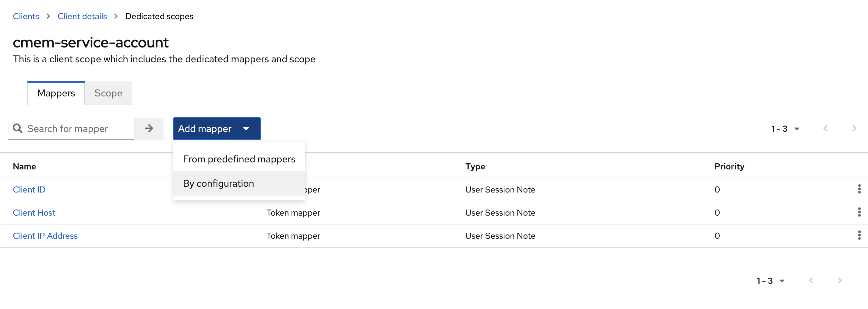
Task: Choose From predefined mappers option
Action: (x=239, y=159)
